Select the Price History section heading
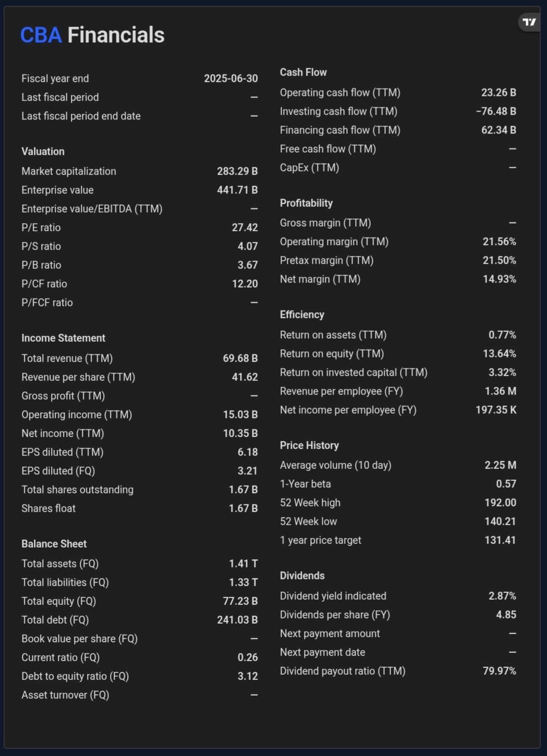This screenshot has height=756, width=547. point(309,445)
